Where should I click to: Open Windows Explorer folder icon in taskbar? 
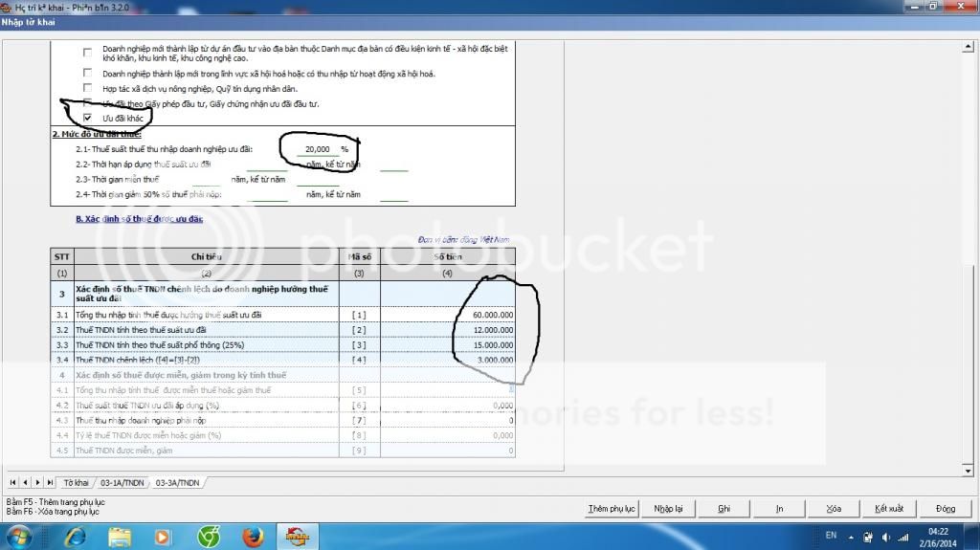pyautogui.click(x=119, y=537)
